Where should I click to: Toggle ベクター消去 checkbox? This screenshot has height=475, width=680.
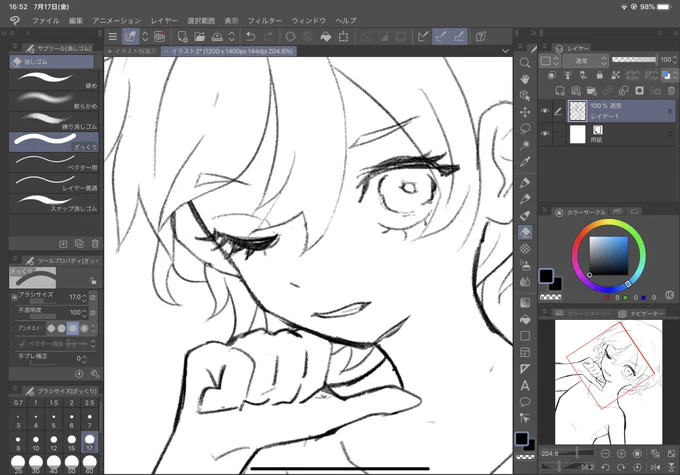(x=22, y=344)
